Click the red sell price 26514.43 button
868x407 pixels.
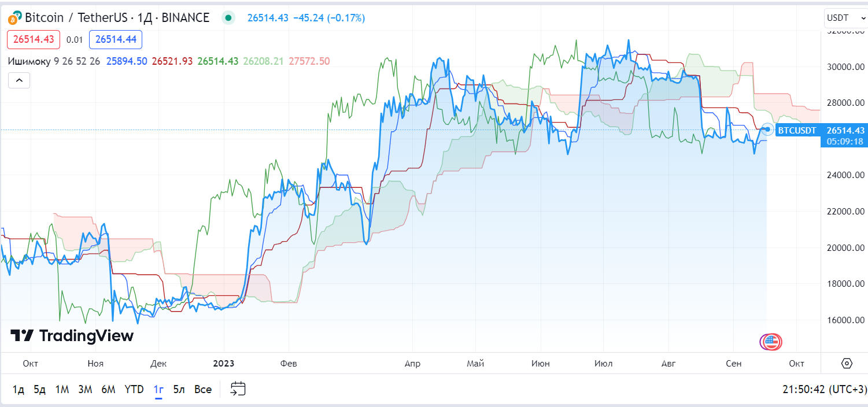click(x=33, y=39)
